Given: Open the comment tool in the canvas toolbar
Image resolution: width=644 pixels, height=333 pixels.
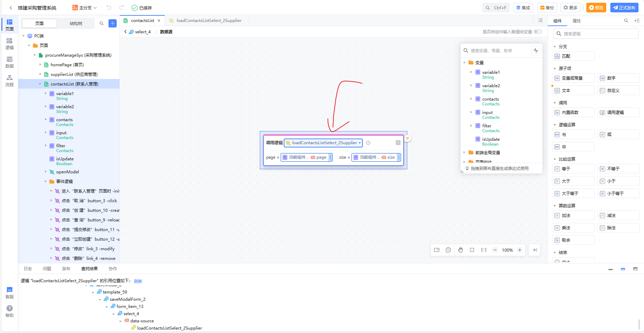Looking at the screenshot, I should (x=448, y=250).
